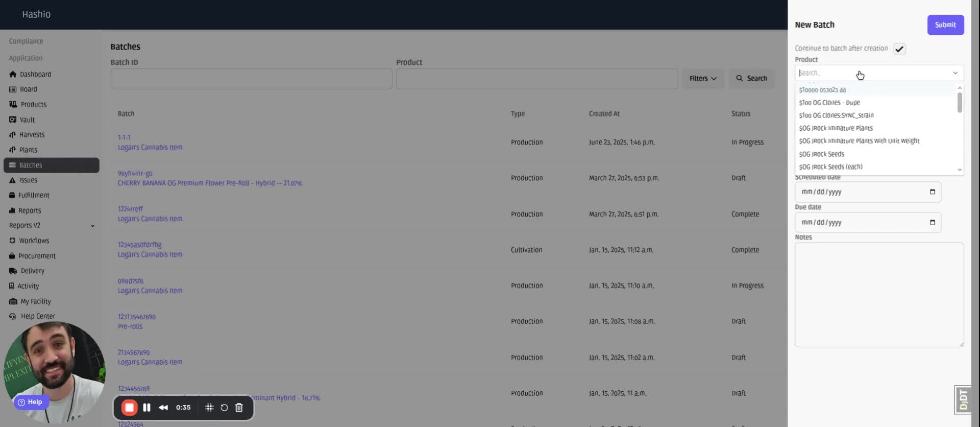Image resolution: width=980 pixels, height=427 pixels.
Task: Collapse the Product dropdown chevron
Action: point(955,73)
